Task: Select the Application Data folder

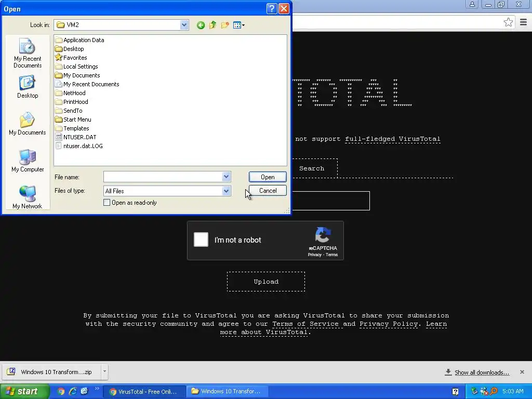Action: (x=79, y=40)
